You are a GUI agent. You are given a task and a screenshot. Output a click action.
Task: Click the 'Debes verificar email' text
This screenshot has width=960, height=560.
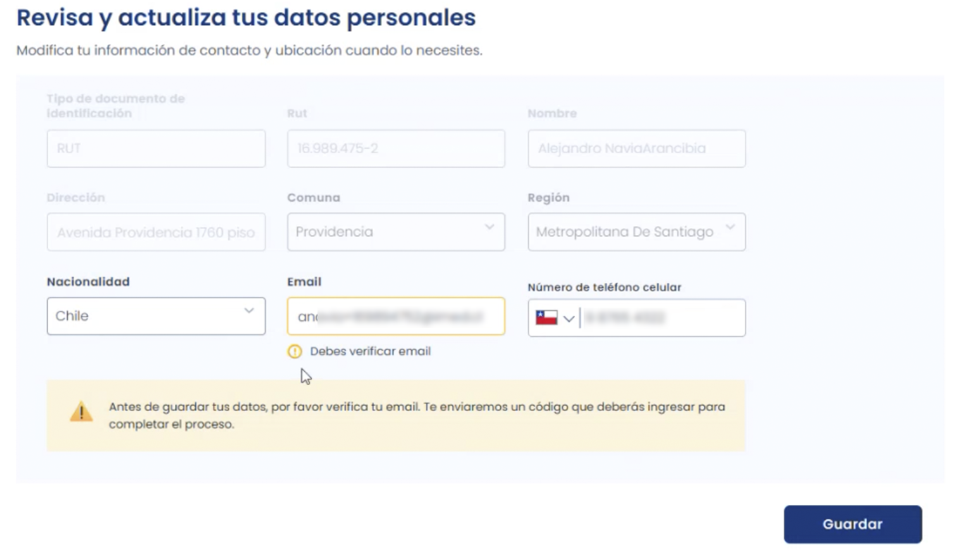[x=369, y=351]
